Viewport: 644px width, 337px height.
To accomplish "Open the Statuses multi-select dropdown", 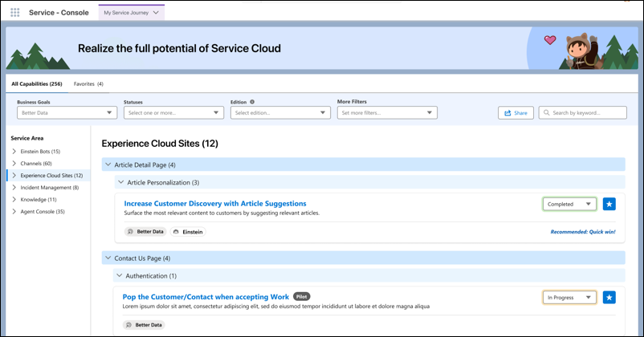I will tap(173, 113).
